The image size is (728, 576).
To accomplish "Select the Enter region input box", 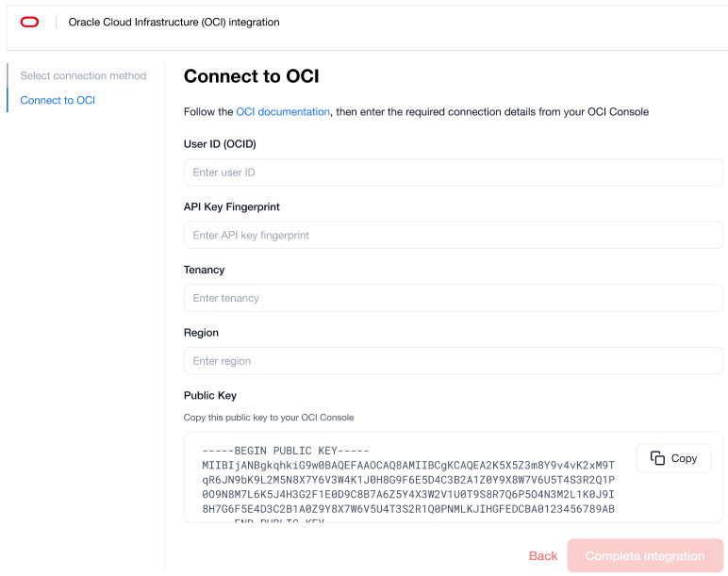I will (x=453, y=361).
